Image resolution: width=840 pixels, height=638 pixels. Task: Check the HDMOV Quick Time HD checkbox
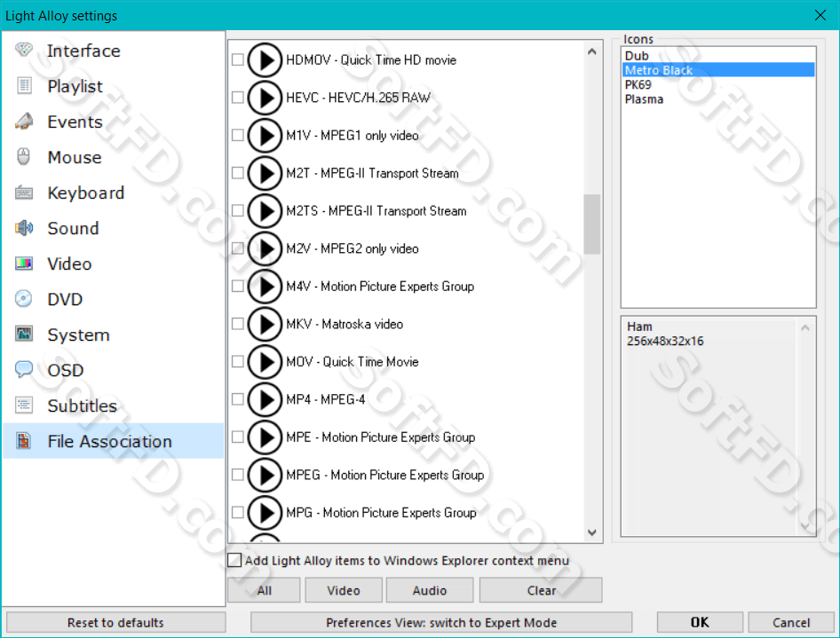point(238,59)
